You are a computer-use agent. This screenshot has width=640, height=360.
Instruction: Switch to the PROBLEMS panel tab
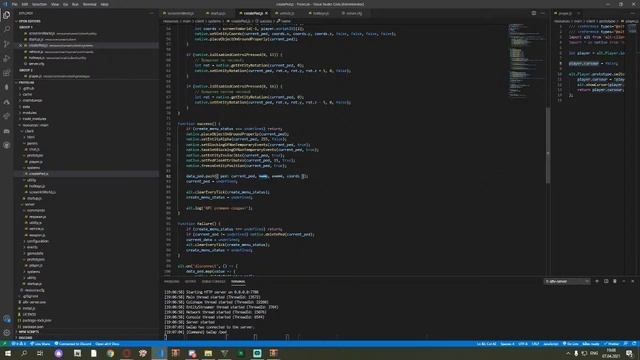coord(171,281)
